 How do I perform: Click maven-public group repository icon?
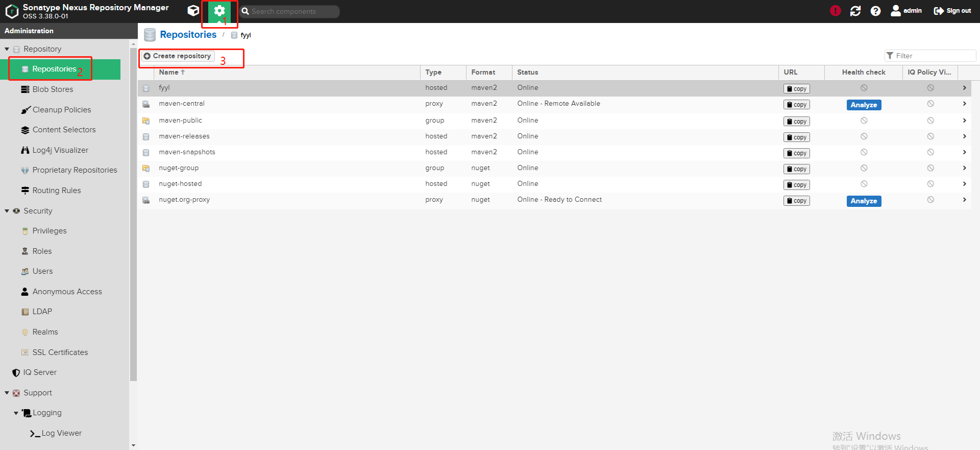tap(146, 121)
